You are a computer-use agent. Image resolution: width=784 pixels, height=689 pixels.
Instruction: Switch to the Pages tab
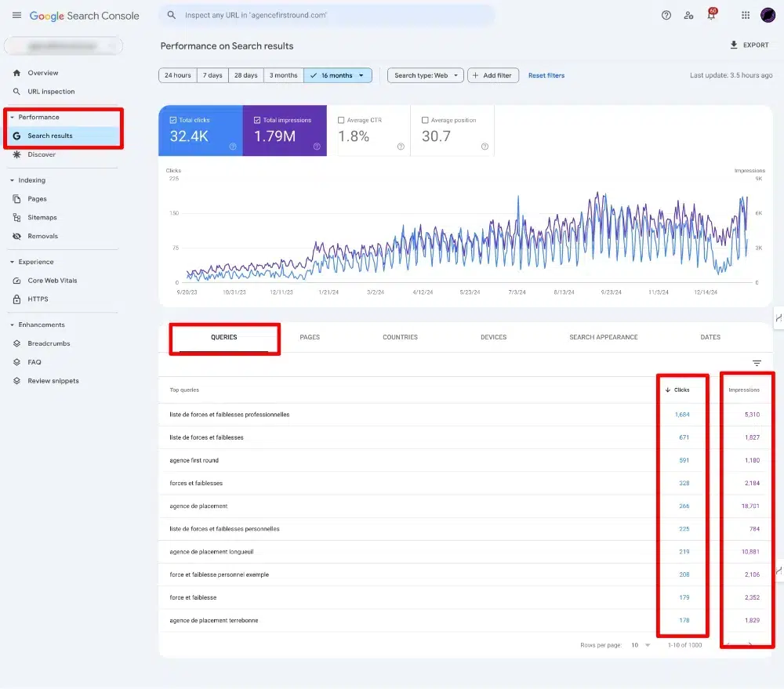[x=310, y=338]
